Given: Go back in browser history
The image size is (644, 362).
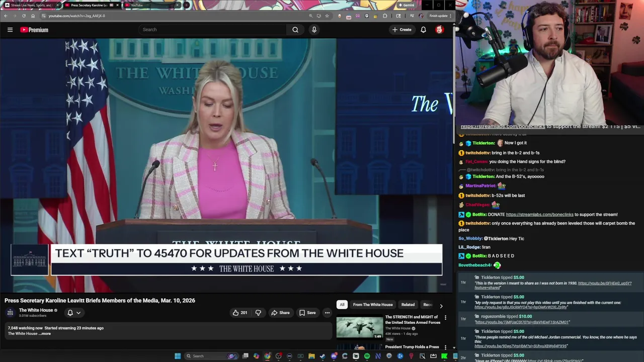Looking at the screenshot, I should point(6,16).
